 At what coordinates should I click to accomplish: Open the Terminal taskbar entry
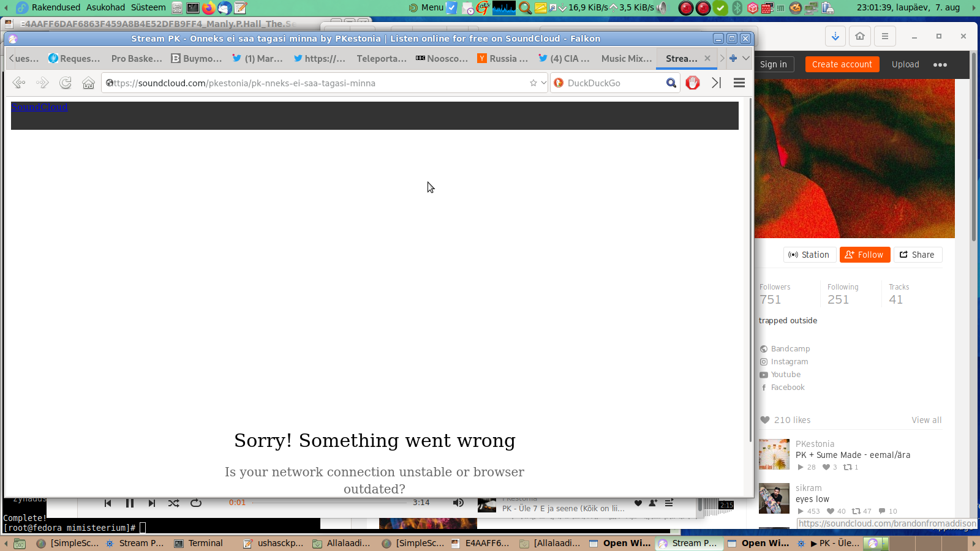coord(198,543)
